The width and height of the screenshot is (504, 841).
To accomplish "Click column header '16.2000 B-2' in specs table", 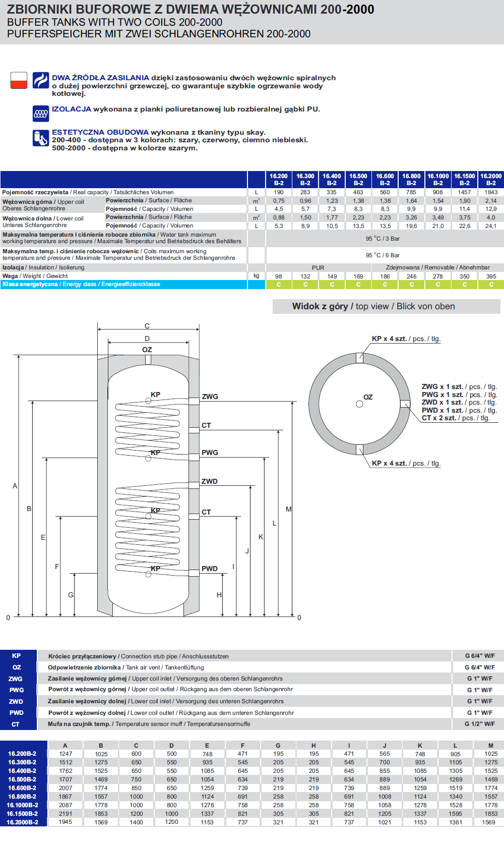I will coord(491,180).
